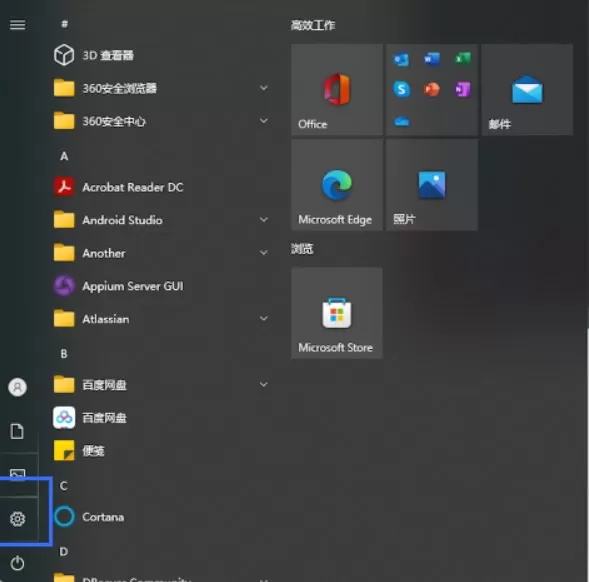Expand the Another folder chevron
The width and height of the screenshot is (589, 582).
(x=264, y=252)
